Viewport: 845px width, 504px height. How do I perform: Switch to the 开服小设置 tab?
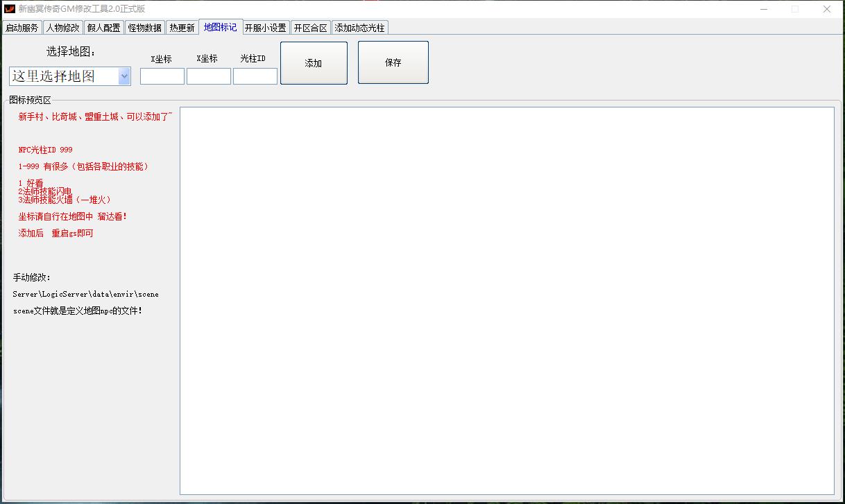point(266,28)
